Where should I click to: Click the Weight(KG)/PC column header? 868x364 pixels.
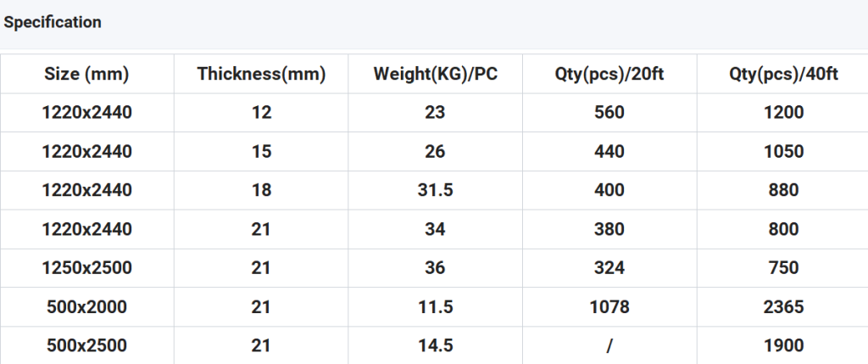[435, 74]
